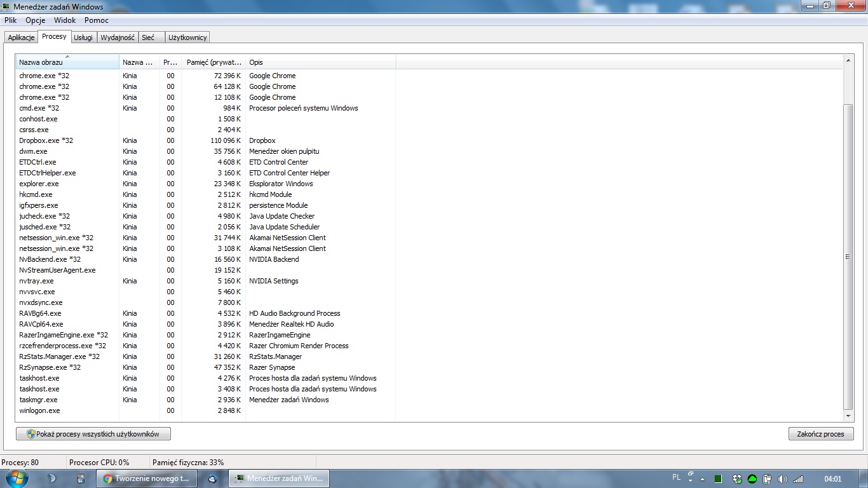This screenshot has height=488, width=868.
Task: Open the Windows Start menu
Action: coord(17,478)
